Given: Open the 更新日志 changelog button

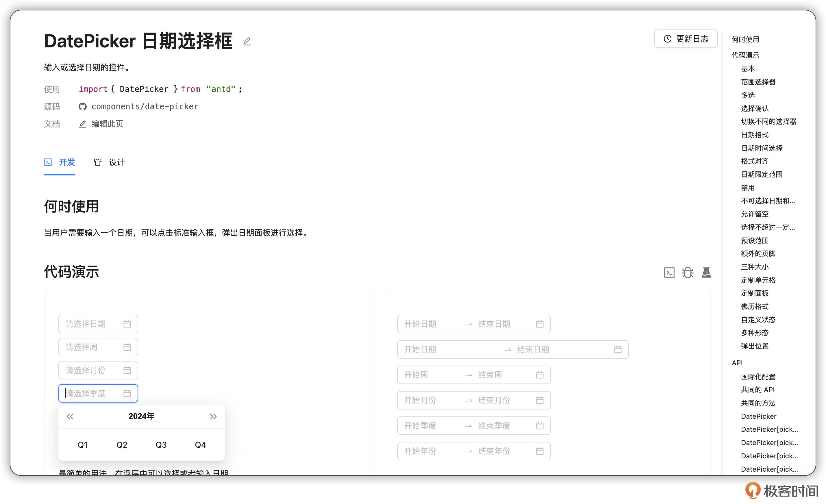Looking at the screenshot, I should pos(686,39).
